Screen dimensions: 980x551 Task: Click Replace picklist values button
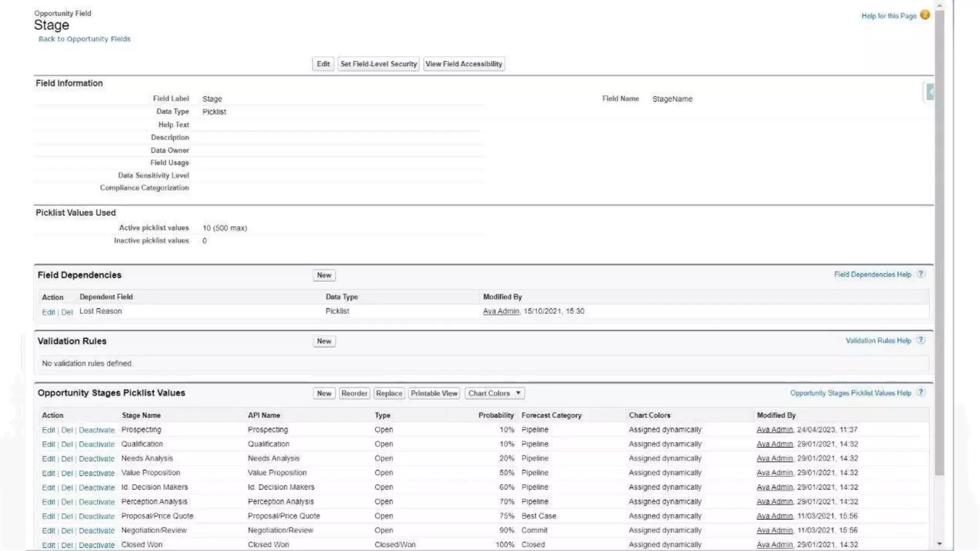click(x=389, y=393)
